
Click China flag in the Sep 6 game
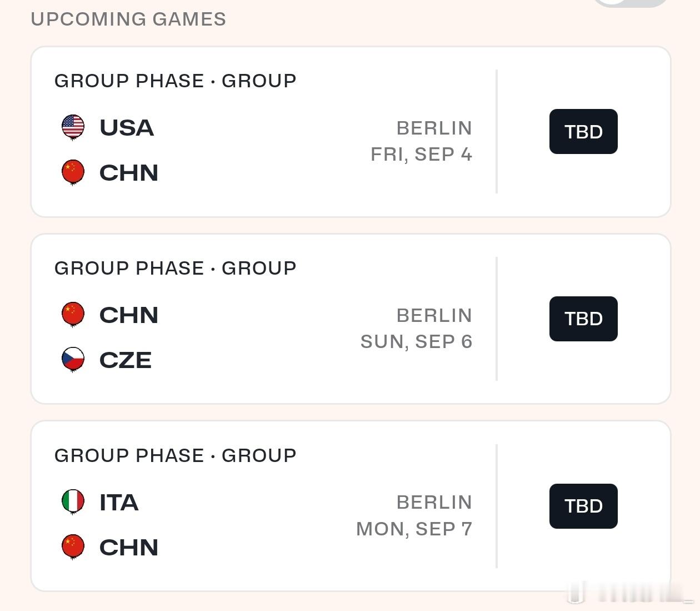coord(73,314)
